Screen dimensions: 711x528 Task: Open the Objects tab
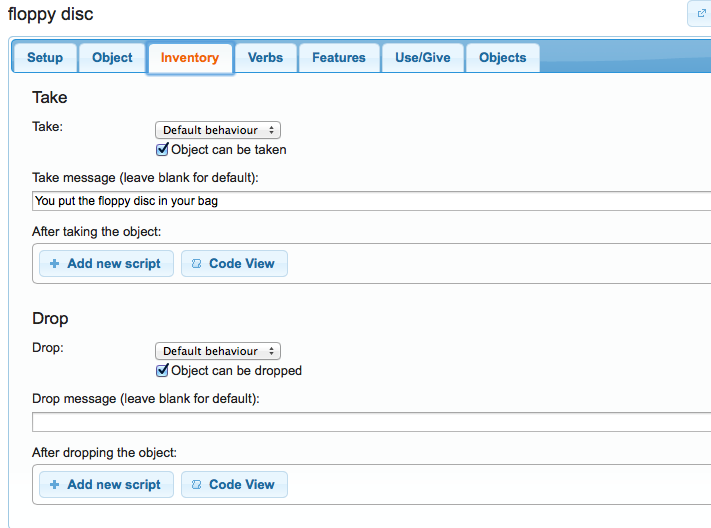coord(502,58)
